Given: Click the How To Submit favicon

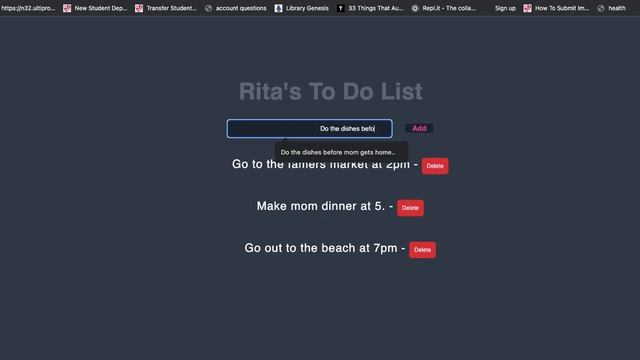Looking at the screenshot, I should point(527,8).
